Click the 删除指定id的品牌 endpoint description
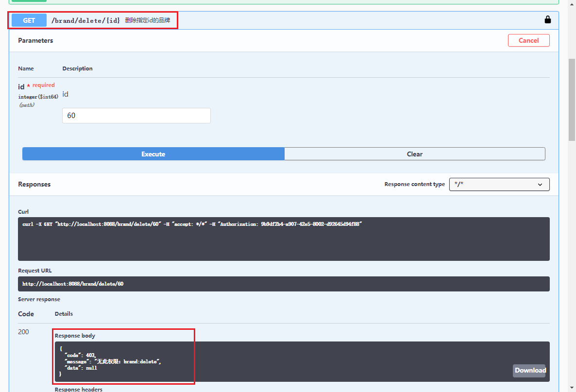The image size is (576, 392). [x=147, y=20]
